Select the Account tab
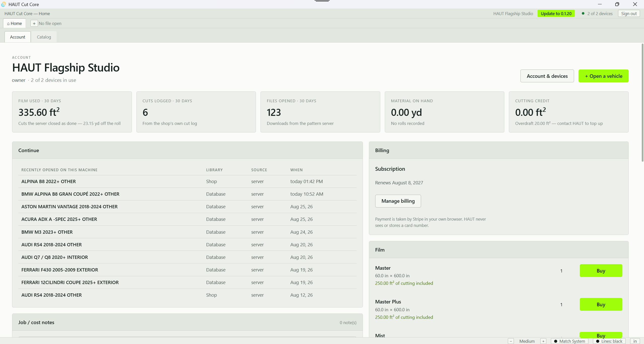 point(18,37)
